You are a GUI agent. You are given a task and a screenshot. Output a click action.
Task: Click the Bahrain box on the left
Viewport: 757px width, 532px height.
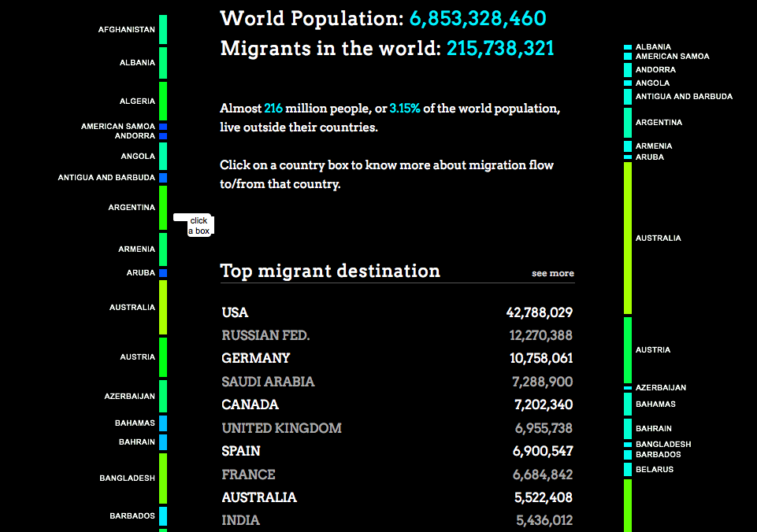click(x=163, y=441)
